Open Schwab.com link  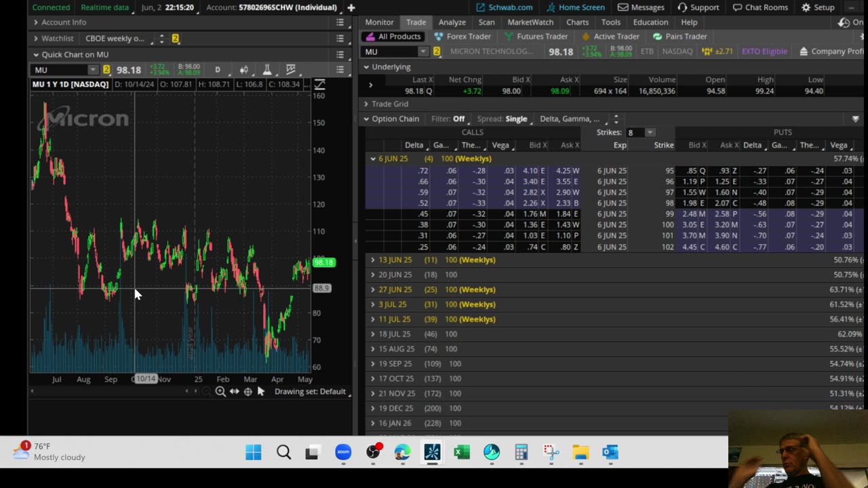click(504, 7)
